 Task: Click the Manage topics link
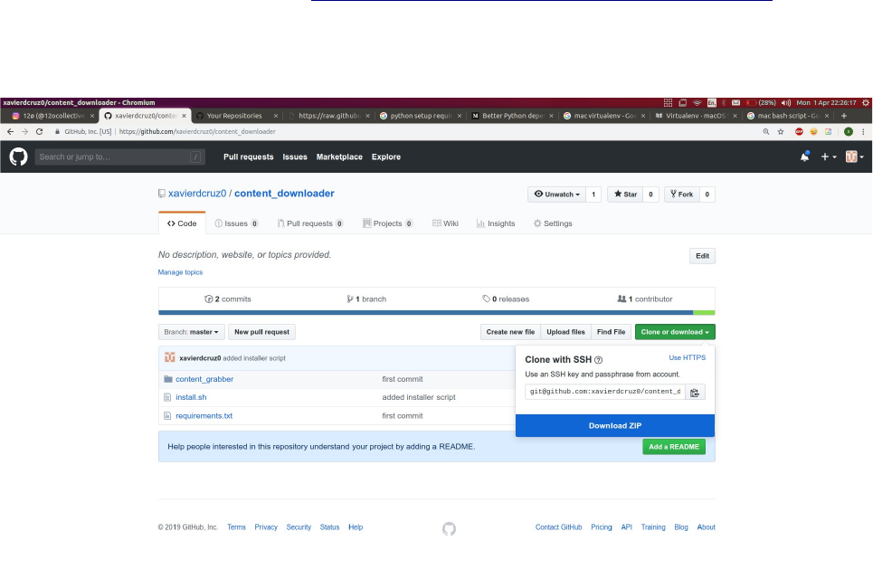click(x=180, y=272)
